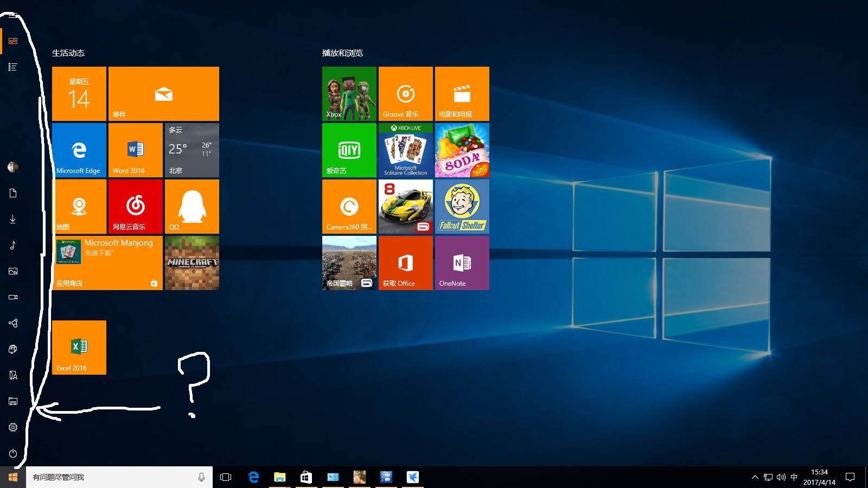868x488 pixels.
Task: Open clock showing 15:34
Action: [x=819, y=477]
